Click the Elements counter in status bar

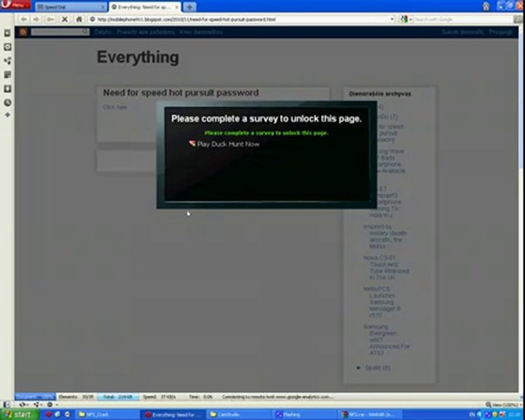tap(76, 397)
